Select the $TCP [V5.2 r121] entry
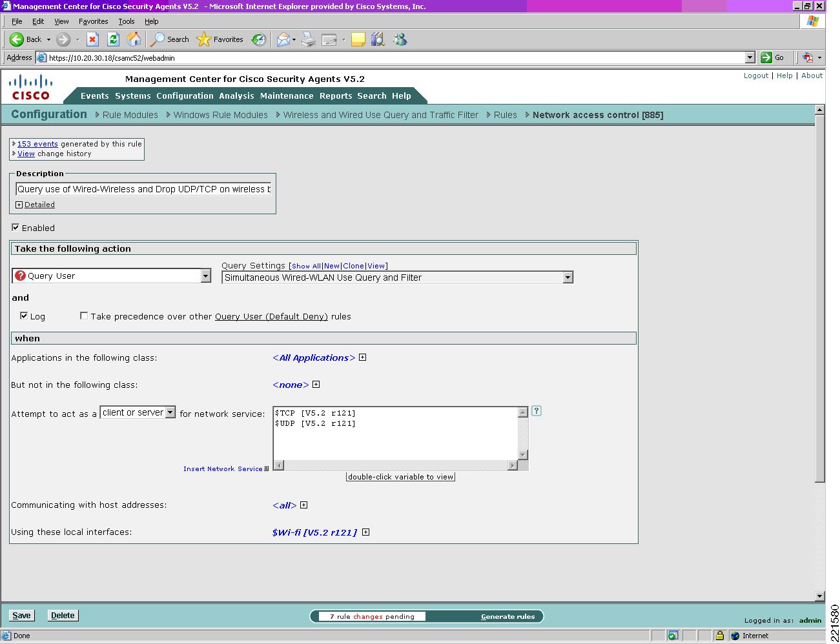This screenshot has width=840, height=644. pos(315,413)
